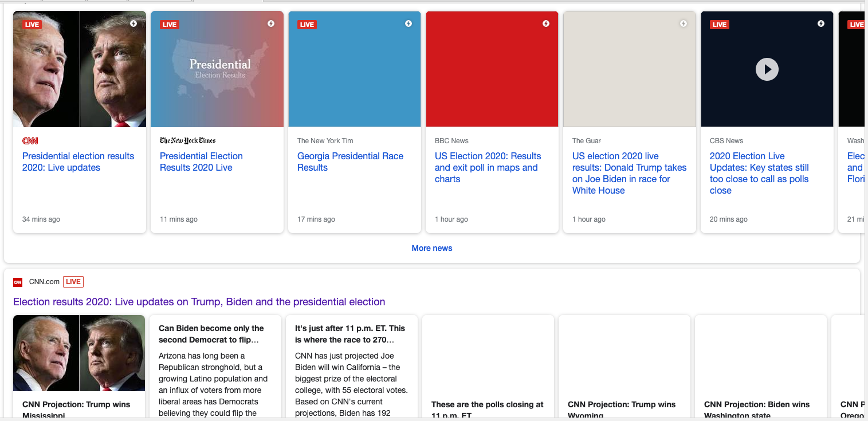Open BBC's "Results and exit poll in maps" link
Image resolution: width=868 pixels, height=421 pixels.
488,167
